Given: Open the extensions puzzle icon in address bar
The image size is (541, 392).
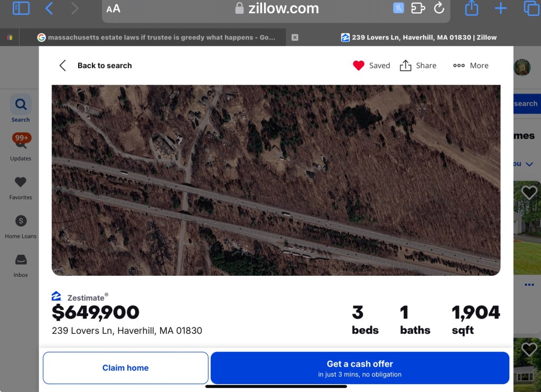Looking at the screenshot, I should 418,8.
